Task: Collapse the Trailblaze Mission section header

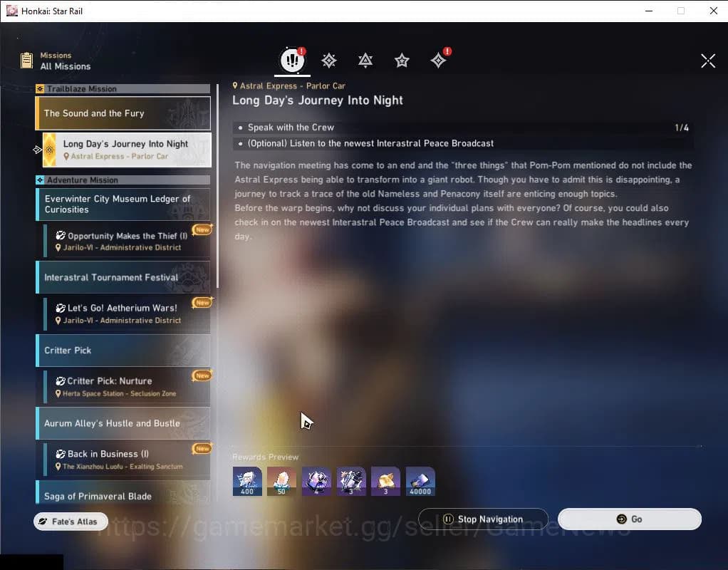Action: coord(123,88)
